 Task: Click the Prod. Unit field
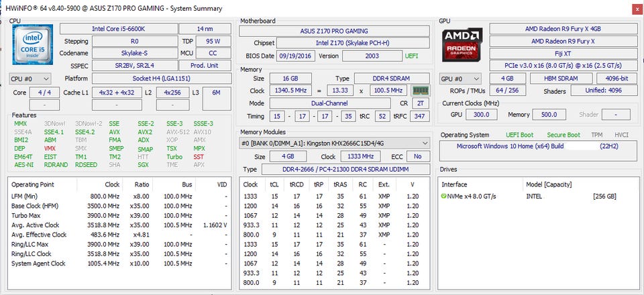click(x=205, y=66)
